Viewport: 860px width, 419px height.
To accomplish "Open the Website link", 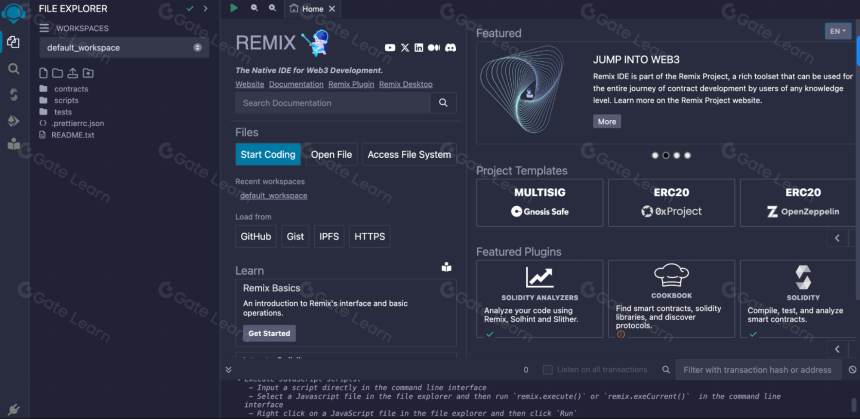I will tap(250, 84).
